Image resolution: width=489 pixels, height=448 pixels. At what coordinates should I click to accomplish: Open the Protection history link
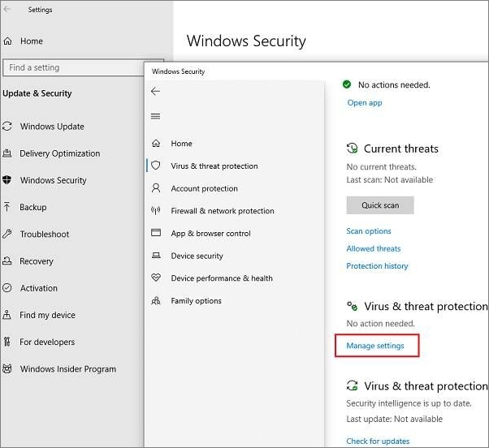[x=377, y=265]
